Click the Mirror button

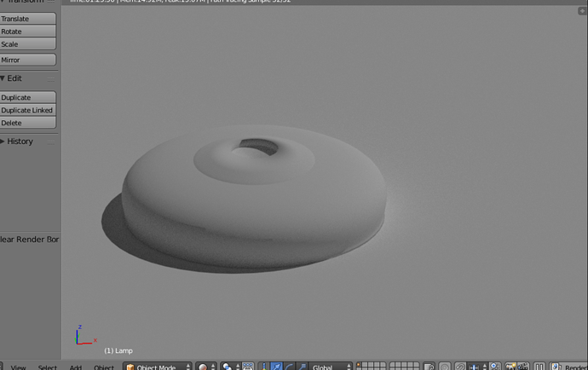[x=28, y=60]
